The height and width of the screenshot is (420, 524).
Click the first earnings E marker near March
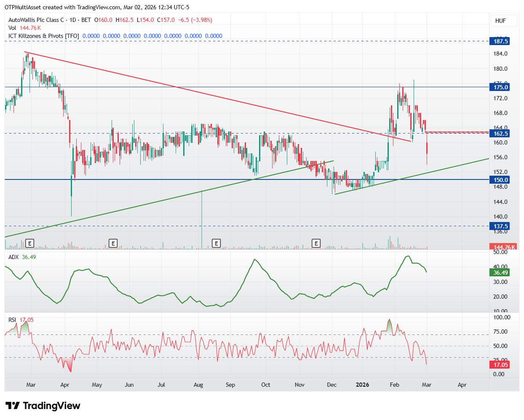coord(29,243)
